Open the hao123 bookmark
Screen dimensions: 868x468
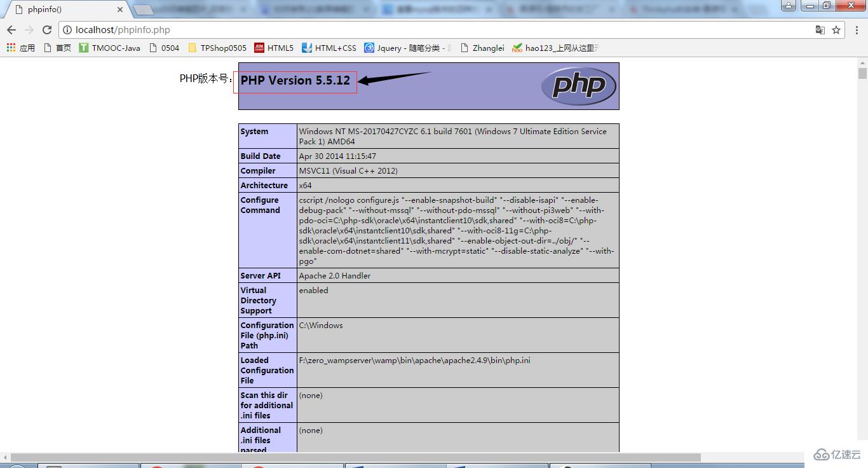[x=555, y=48]
